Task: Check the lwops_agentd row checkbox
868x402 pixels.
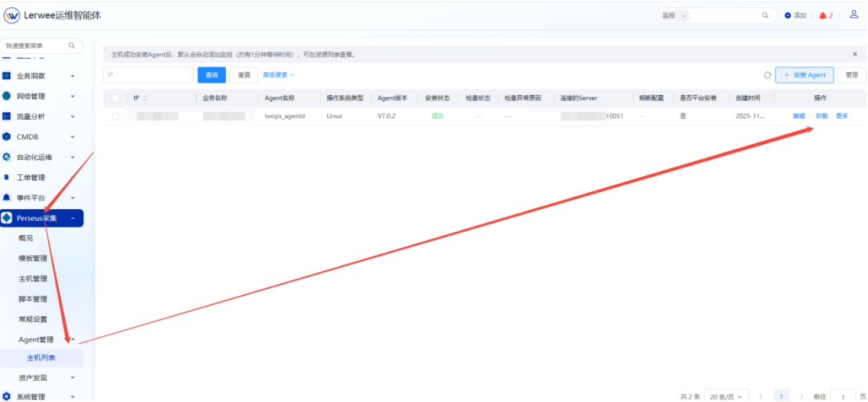Action: point(116,116)
